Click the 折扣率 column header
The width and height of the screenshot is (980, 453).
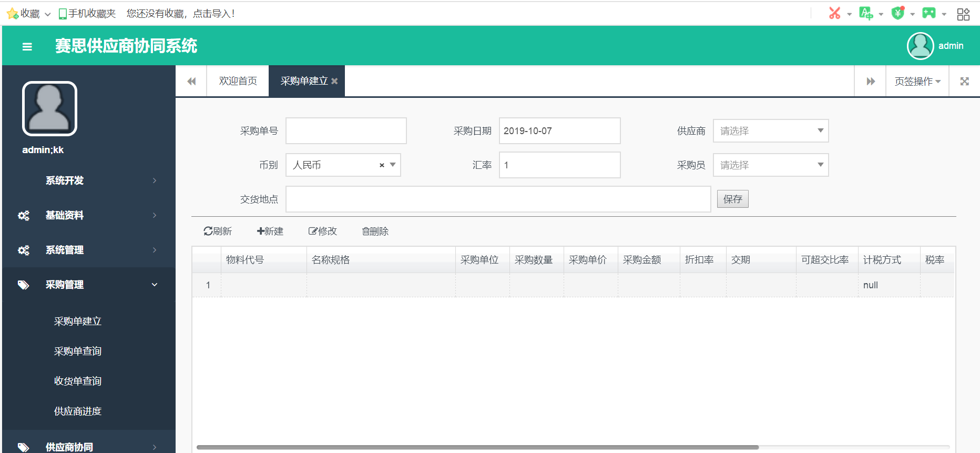pos(703,260)
